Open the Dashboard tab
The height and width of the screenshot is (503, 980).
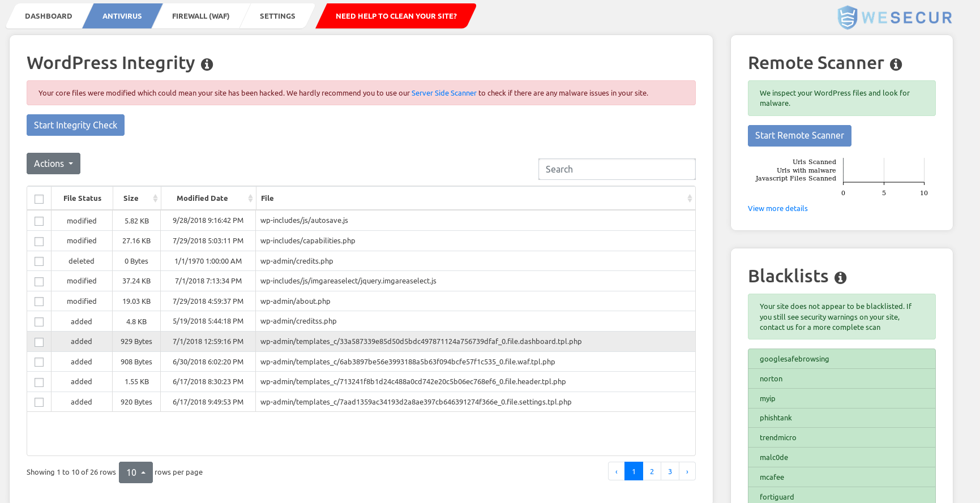point(48,16)
